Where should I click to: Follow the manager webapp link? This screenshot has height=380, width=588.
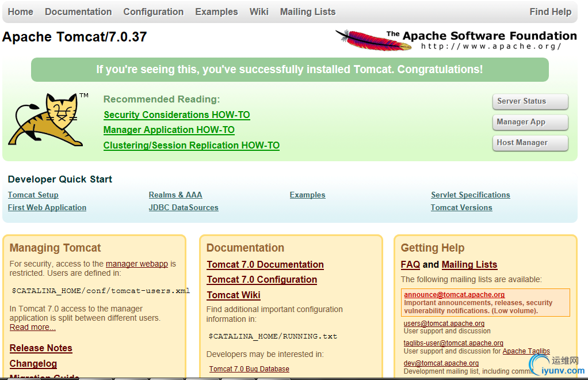[137, 264]
